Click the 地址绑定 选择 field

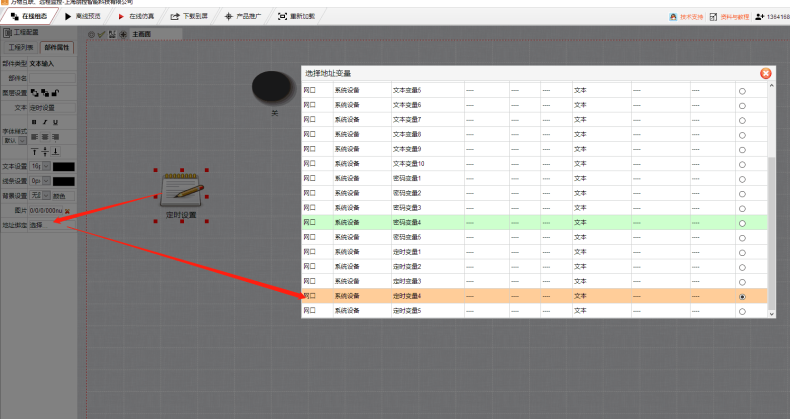click(50, 225)
